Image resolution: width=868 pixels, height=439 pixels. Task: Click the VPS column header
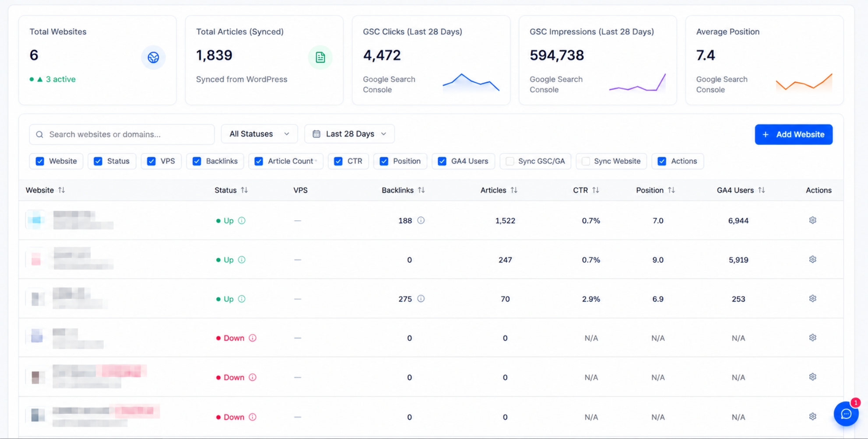[x=300, y=190]
